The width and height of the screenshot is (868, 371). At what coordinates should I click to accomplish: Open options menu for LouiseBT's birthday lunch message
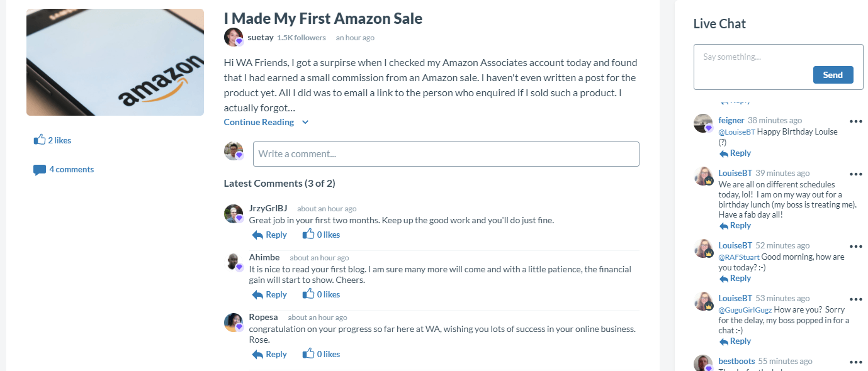point(855,174)
